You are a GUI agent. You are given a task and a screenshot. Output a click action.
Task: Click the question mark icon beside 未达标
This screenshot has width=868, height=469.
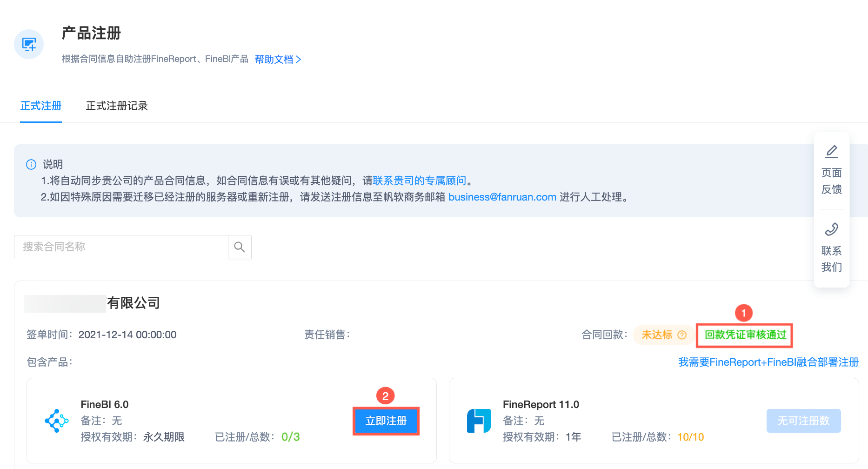[682, 335]
